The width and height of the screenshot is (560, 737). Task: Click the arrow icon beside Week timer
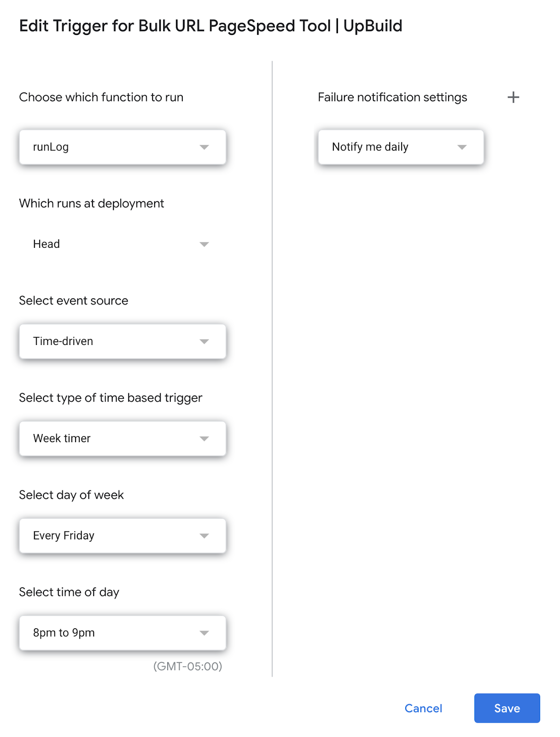(x=204, y=439)
